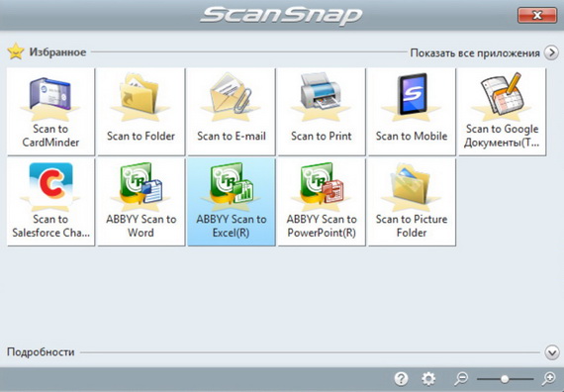Open help question mark icon

401,378
